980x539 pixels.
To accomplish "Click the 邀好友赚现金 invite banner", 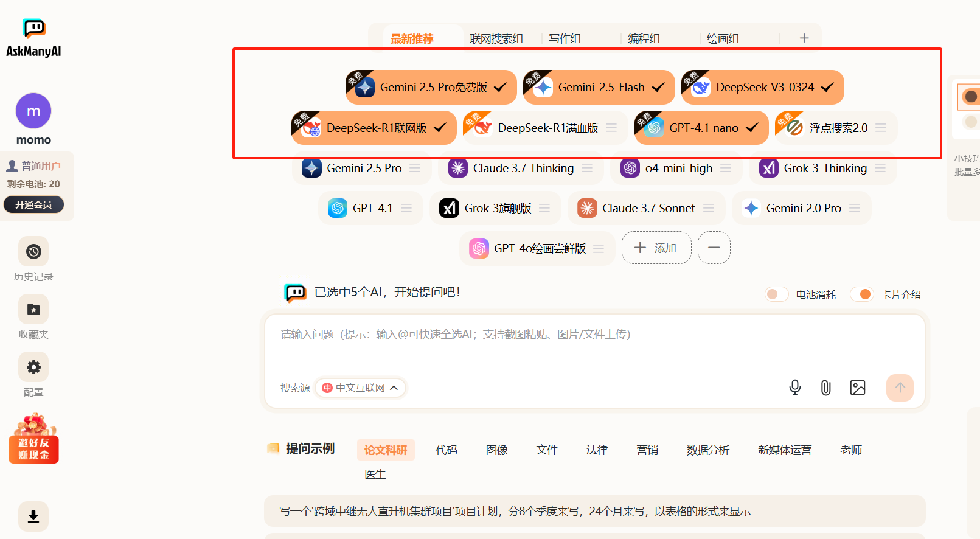I will 34,439.
